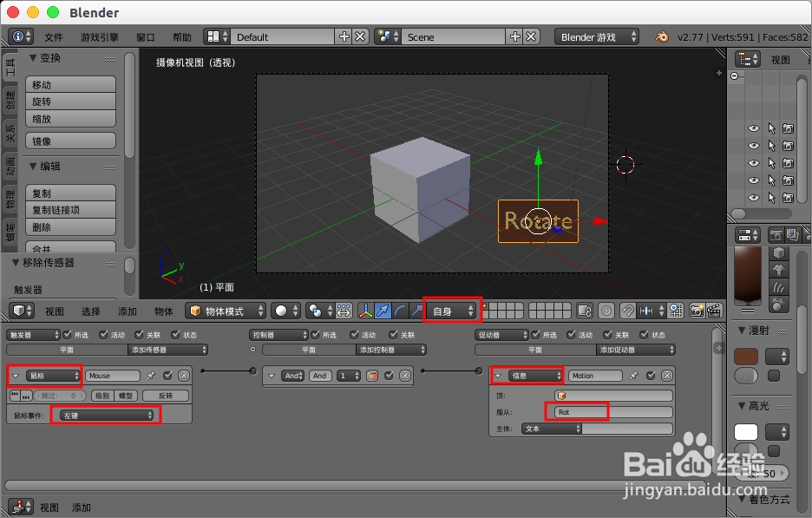Open the 自身 orientation dropdown
Screen dimensions: 812x518
tap(453, 311)
